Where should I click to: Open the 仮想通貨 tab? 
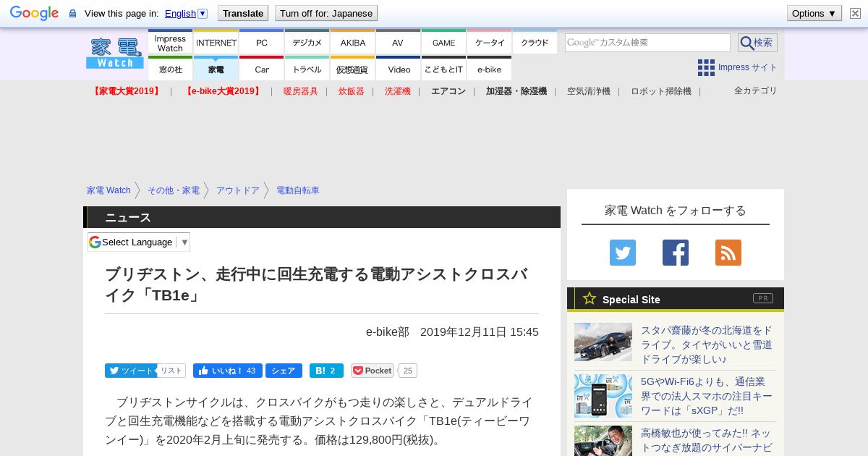(x=353, y=69)
